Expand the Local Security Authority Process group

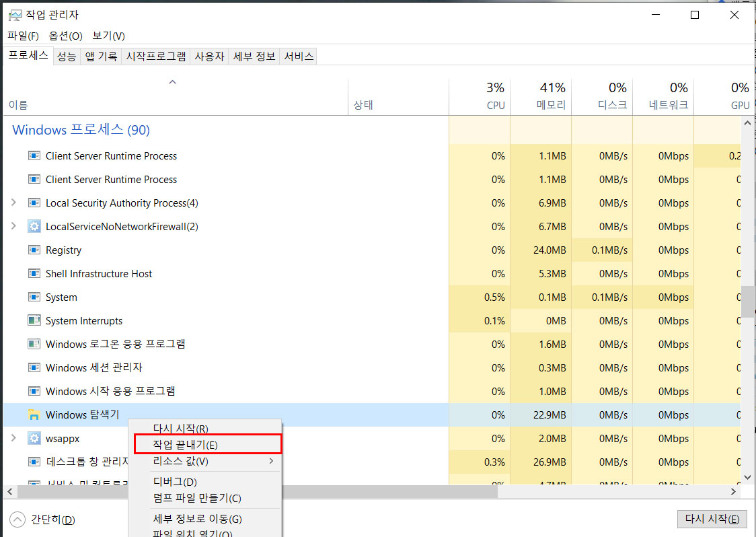pyautogui.click(x=13, y=203)
